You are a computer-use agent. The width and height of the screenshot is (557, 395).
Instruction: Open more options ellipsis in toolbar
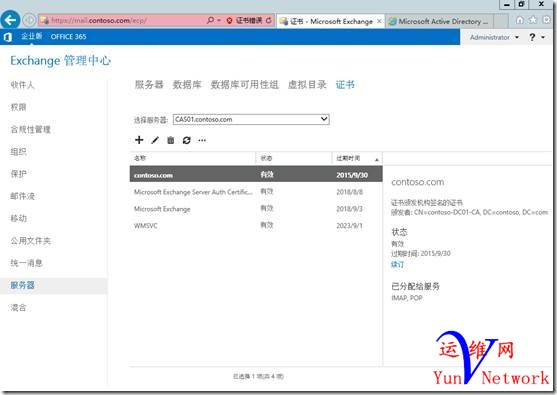pos(202,140)
